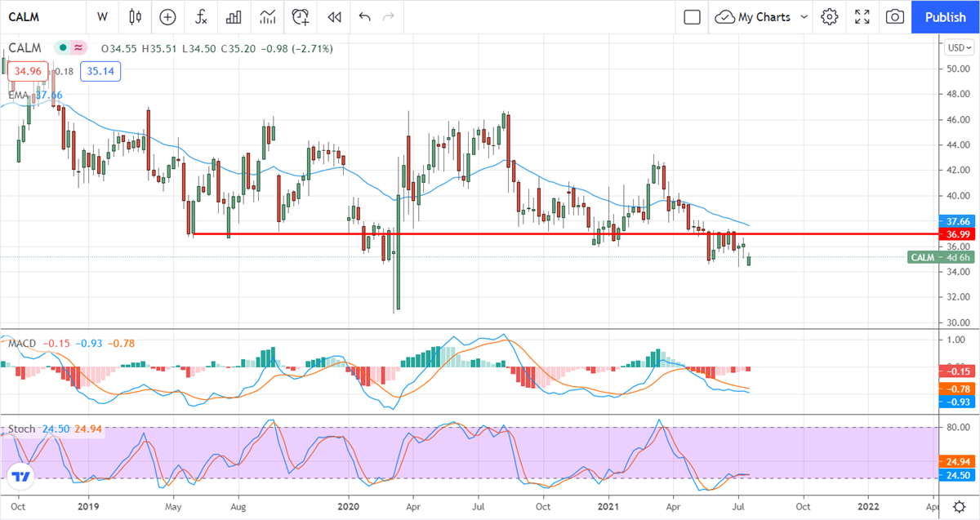Toggle the pink approximate-data badge beside CALM
The height and width of the screenshot is (520, 980).
[78, 48]
